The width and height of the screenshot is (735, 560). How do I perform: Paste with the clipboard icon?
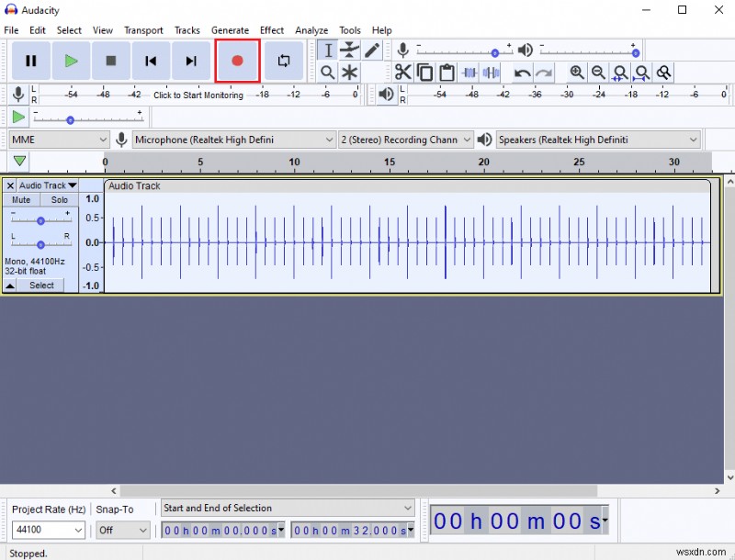point(447,73)
